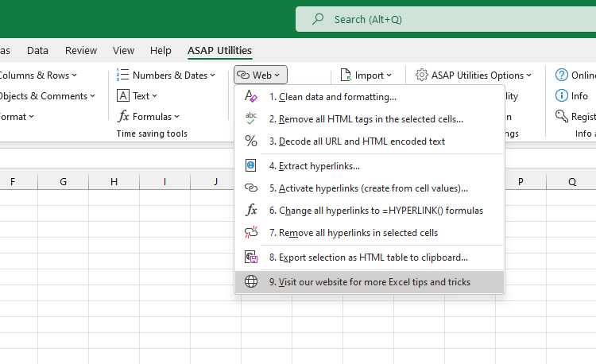
Task: Expand the Text dropdown arrow
Action: point(154,96)
